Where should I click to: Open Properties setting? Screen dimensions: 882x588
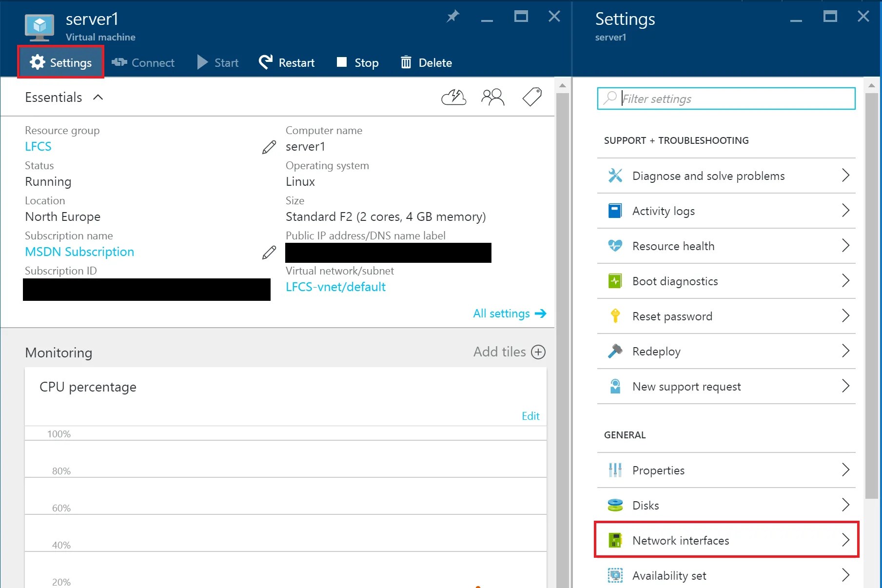(x=726, y=470)
